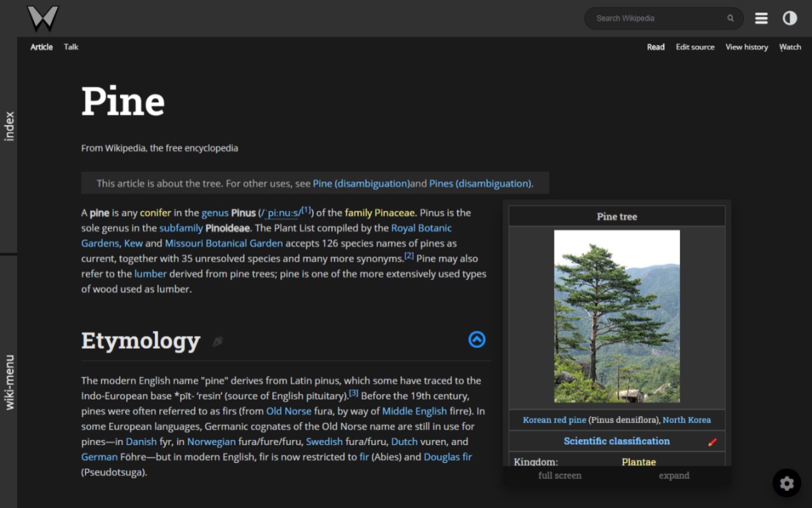Click 'From Wikipedia, the free encyclopedia' text
This screenshot has width=812, height=508.
[x=160, y=148]
